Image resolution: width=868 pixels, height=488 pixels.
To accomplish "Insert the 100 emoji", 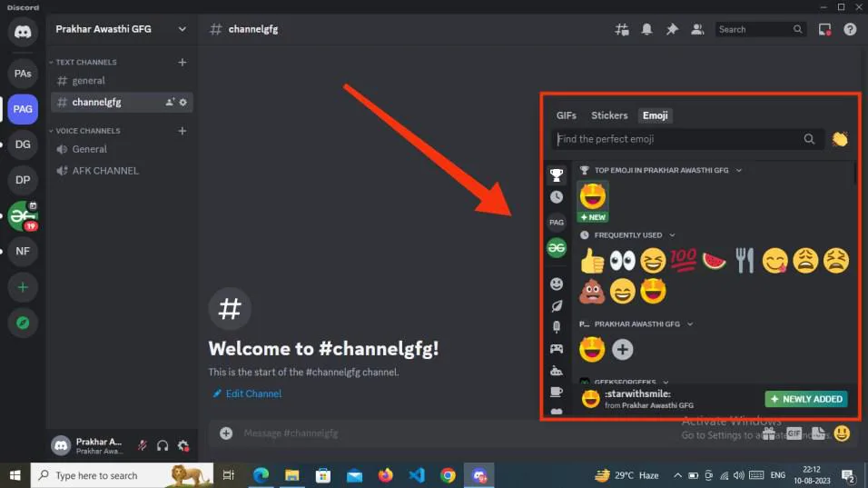I will pyautogui.click(x=683, y=260).
